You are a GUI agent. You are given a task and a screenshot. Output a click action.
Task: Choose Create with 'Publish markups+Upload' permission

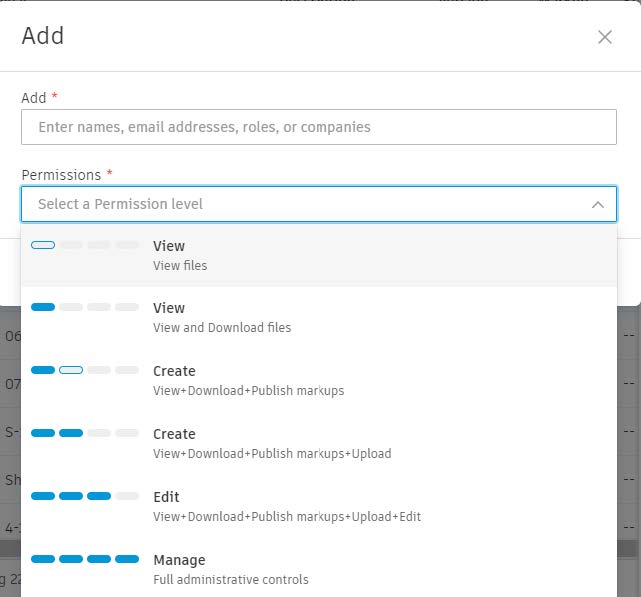click(319, 444)
